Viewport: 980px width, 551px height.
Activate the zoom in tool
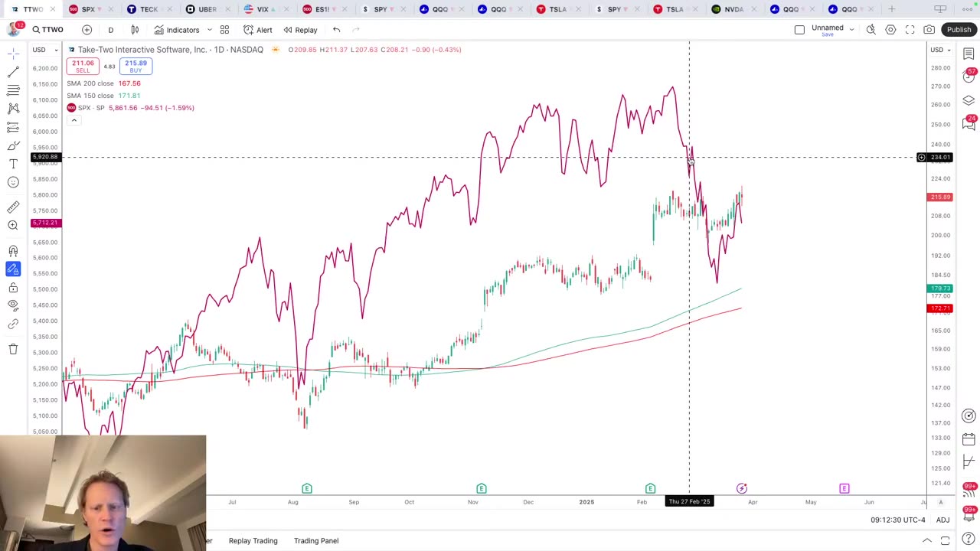tap(13, 225)
